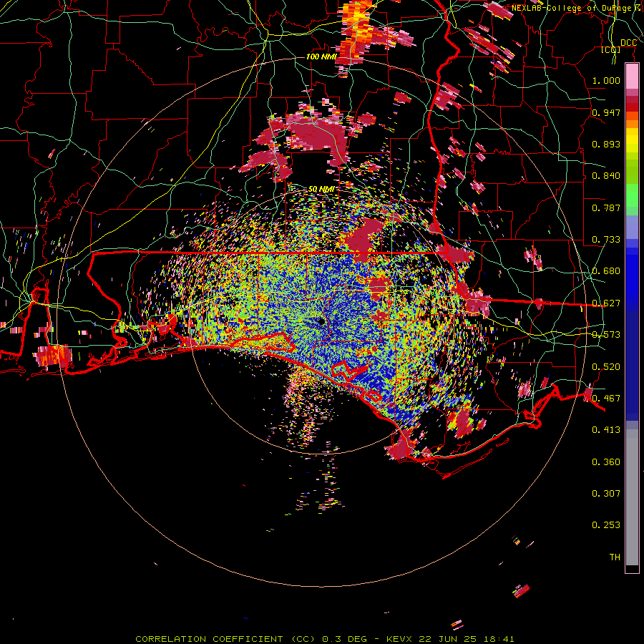Click the black radar site dot at the map center

[321, 321]
